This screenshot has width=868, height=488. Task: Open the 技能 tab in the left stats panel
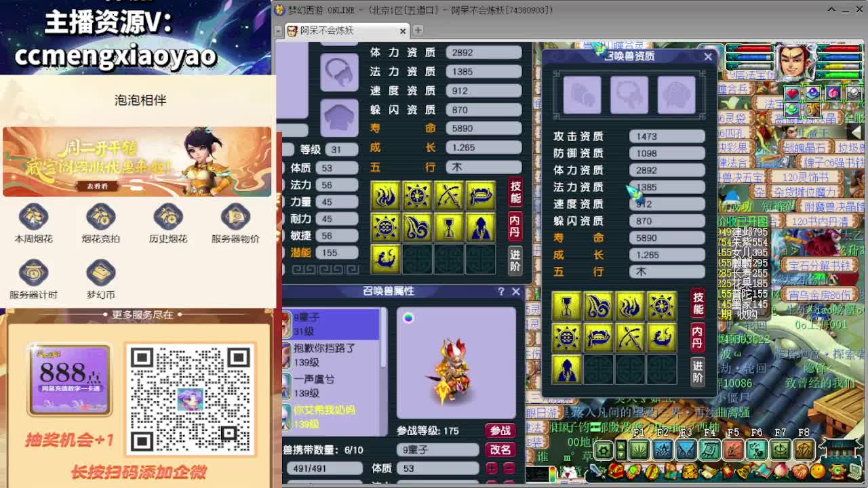(515, 192)
